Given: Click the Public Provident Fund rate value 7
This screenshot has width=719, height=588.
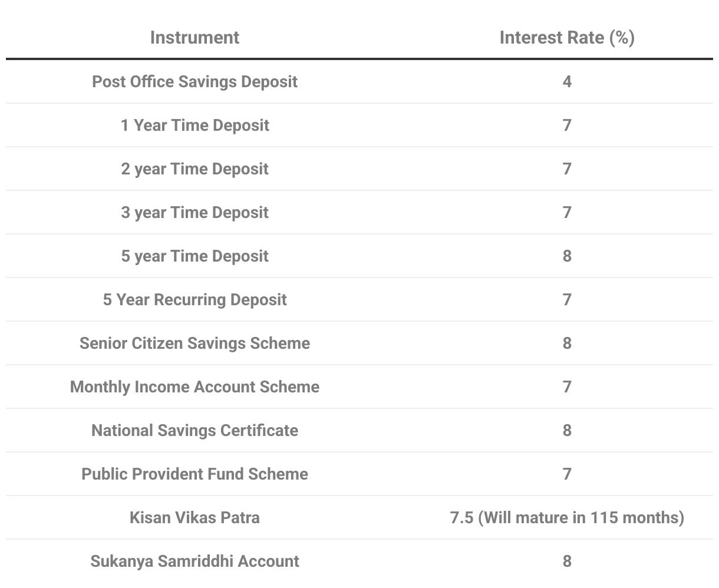Looking at the screenshot, I should tap(567, 474).
